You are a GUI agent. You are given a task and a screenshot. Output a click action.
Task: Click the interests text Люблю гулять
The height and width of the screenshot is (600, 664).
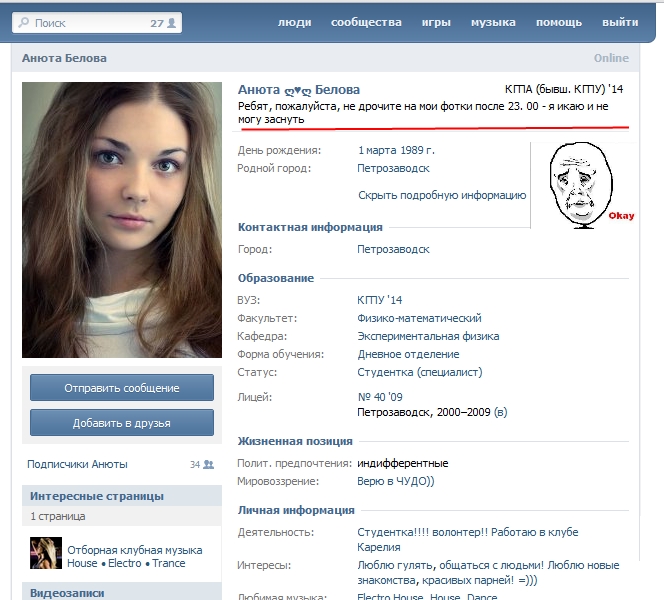(x=396, y=566)
